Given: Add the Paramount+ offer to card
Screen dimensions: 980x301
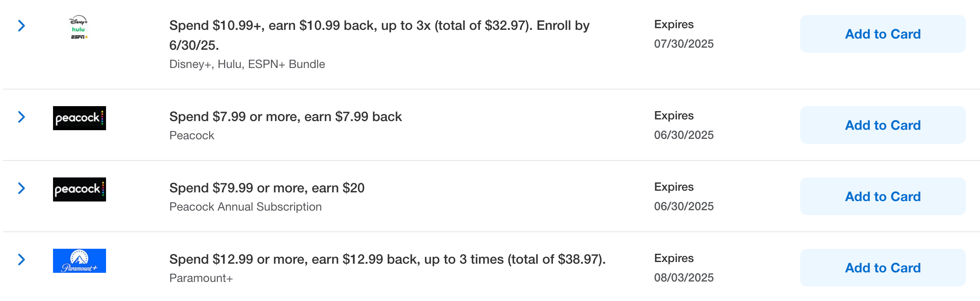Looking at the screenshot, I should [883, 267].
